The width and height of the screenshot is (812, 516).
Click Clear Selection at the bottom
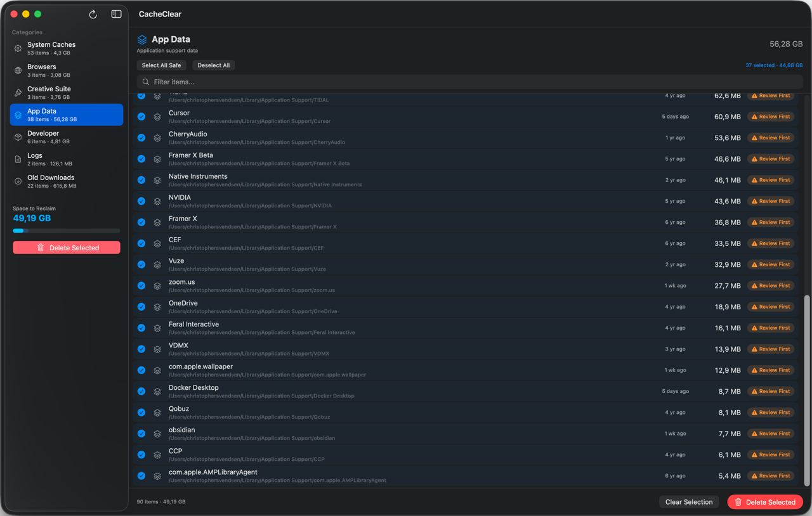[x=689, y=502]
